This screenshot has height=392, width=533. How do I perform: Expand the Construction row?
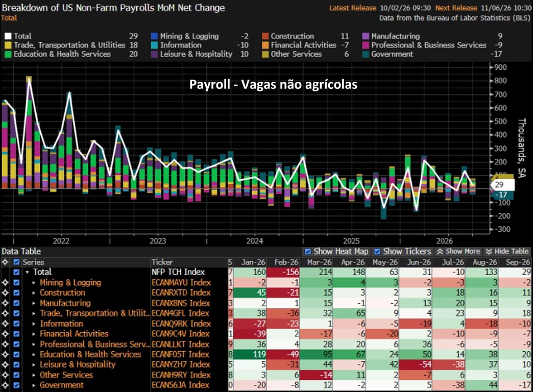pos(34,293)
